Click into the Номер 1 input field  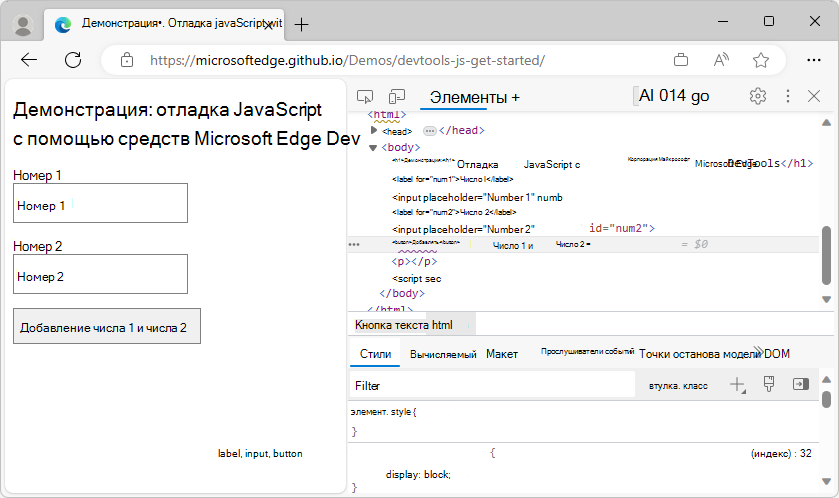[101, 203]
